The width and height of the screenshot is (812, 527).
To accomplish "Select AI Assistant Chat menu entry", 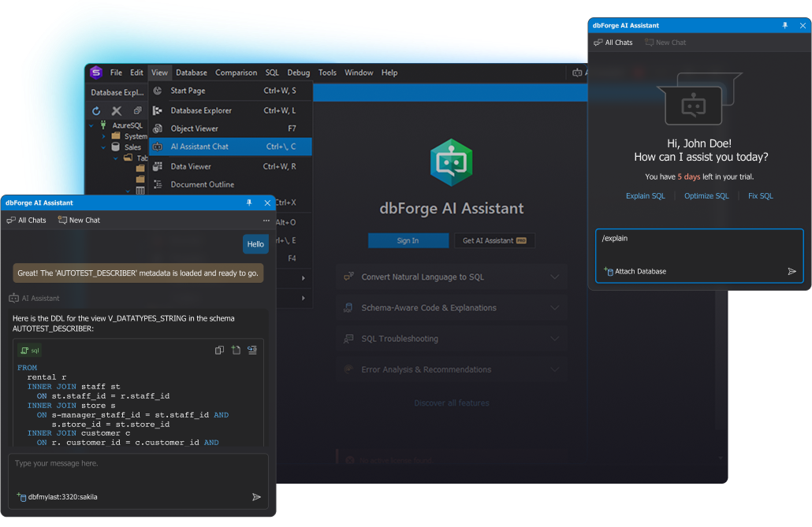I will [x=230, y=147].
